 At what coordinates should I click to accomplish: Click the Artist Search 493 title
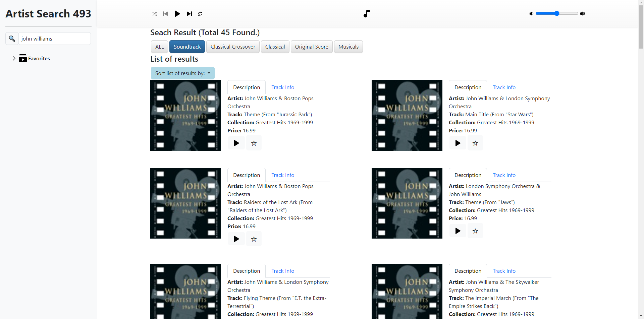pyautogui.click(x=48, y=14)
